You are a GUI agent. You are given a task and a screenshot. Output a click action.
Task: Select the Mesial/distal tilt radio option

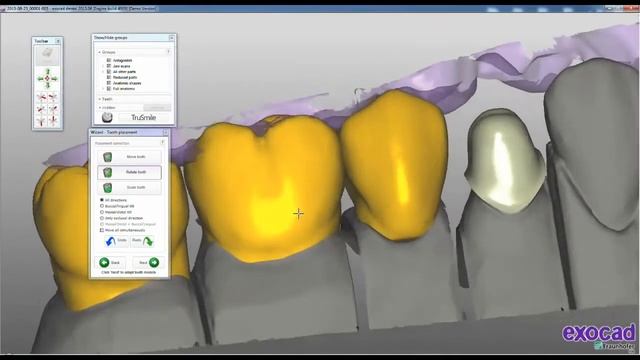click(102, 212)
